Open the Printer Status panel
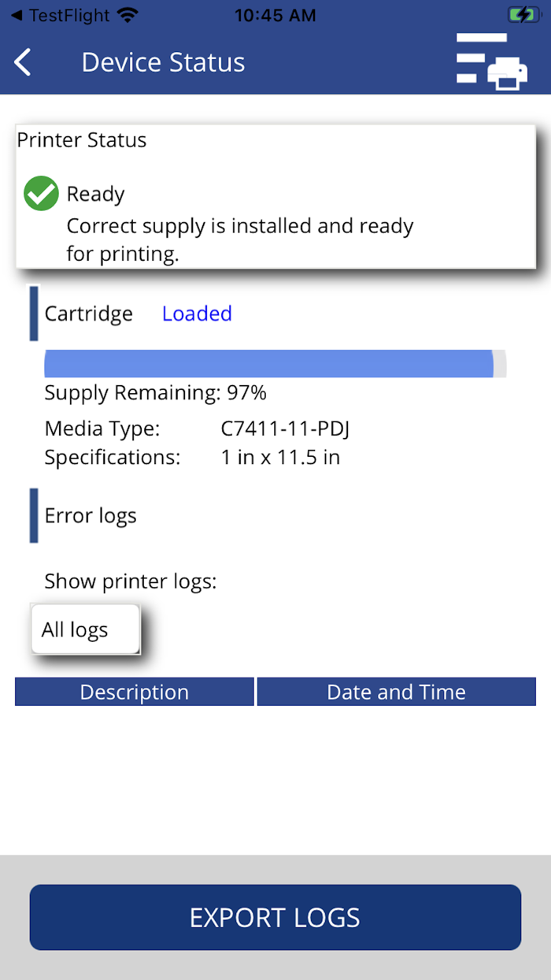551x980 pixels. (275, 195)
